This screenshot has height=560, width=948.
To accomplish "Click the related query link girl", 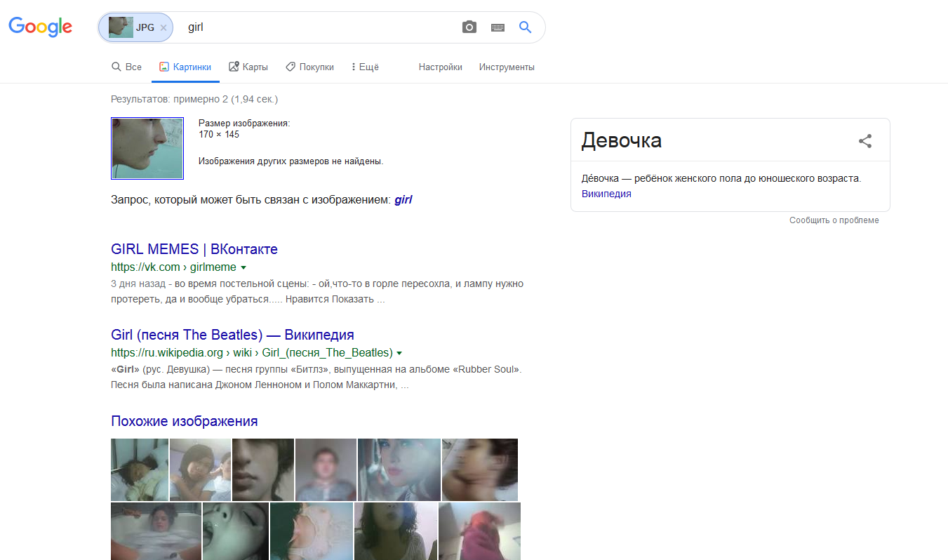I will (403, 200).
